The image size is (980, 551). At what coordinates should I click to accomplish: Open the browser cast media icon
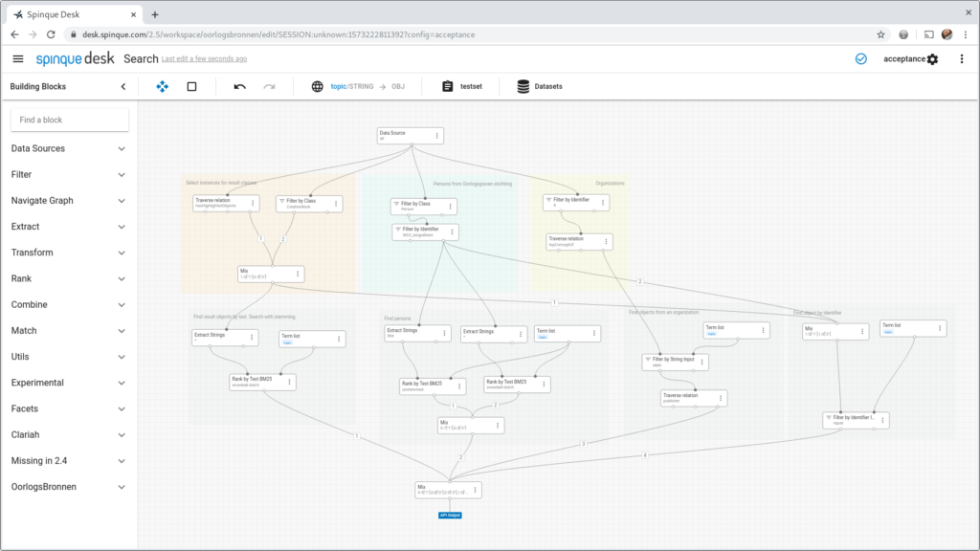pos(928,34)
